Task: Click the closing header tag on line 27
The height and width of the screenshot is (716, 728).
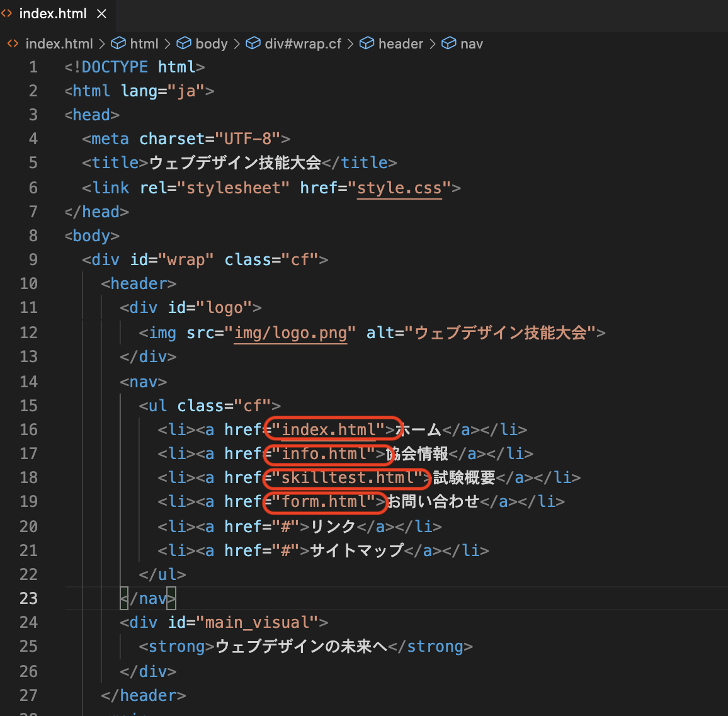Action: (x=144, y=695)
